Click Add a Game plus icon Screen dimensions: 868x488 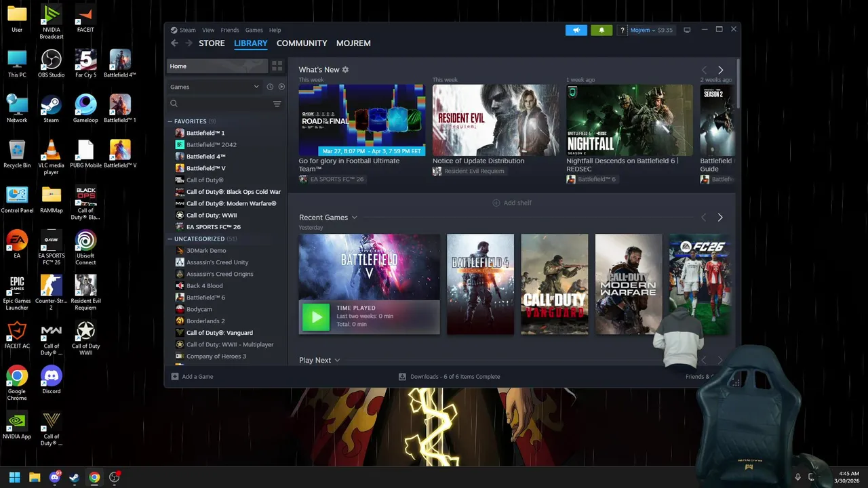click(x=175, y=377)
